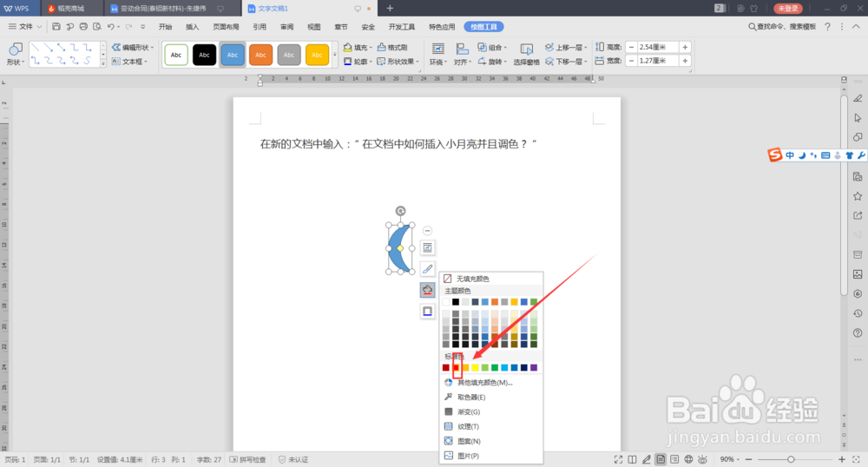Choose Eyedropper (取色器) in the fill menu
Viewport: 868px width, 467px height.
click(x=491, y=398)
